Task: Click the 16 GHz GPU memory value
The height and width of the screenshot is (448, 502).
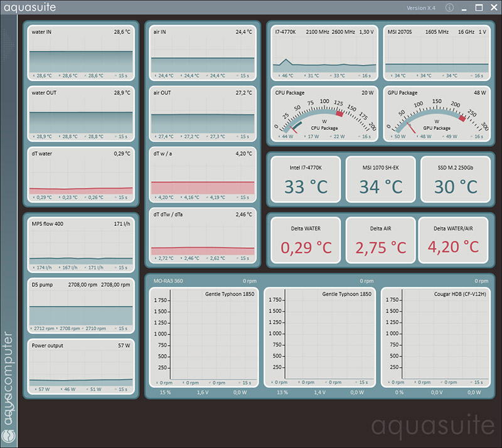Action: [466, 32]
